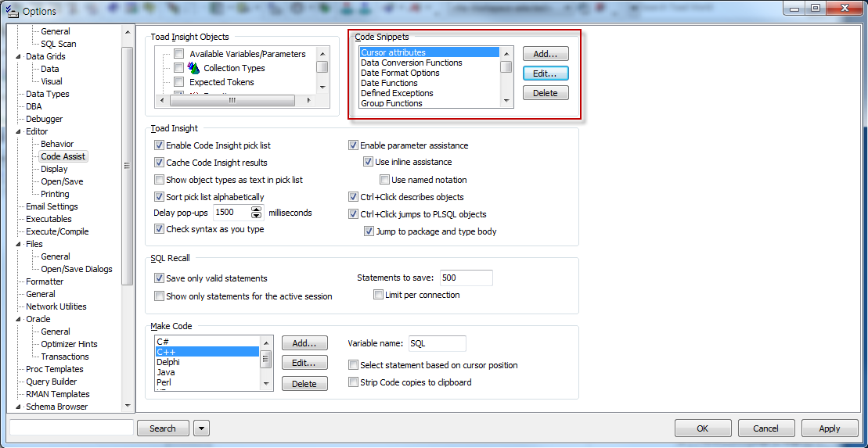Collapse the Oracle tree node

pos(19,319)
